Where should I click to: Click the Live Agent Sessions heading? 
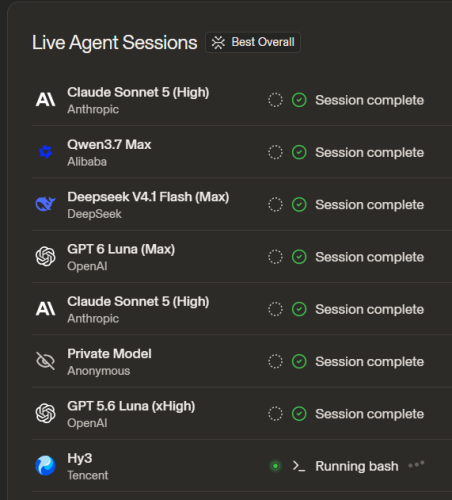pos(115,43)
